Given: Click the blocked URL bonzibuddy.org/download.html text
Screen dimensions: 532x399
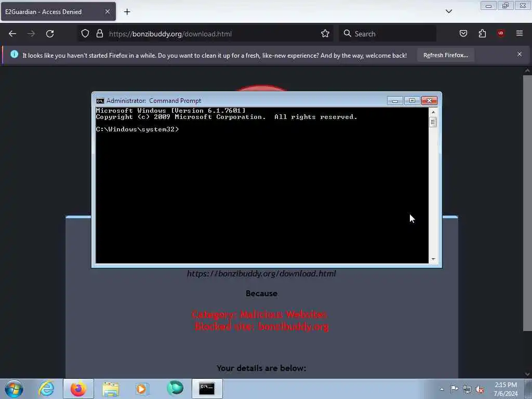Looking at the screenshot, I should coord(261,274).
